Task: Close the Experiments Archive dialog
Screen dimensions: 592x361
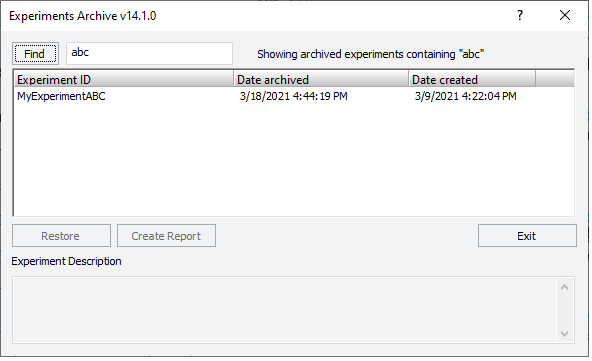Action: [x=565, y=15]
